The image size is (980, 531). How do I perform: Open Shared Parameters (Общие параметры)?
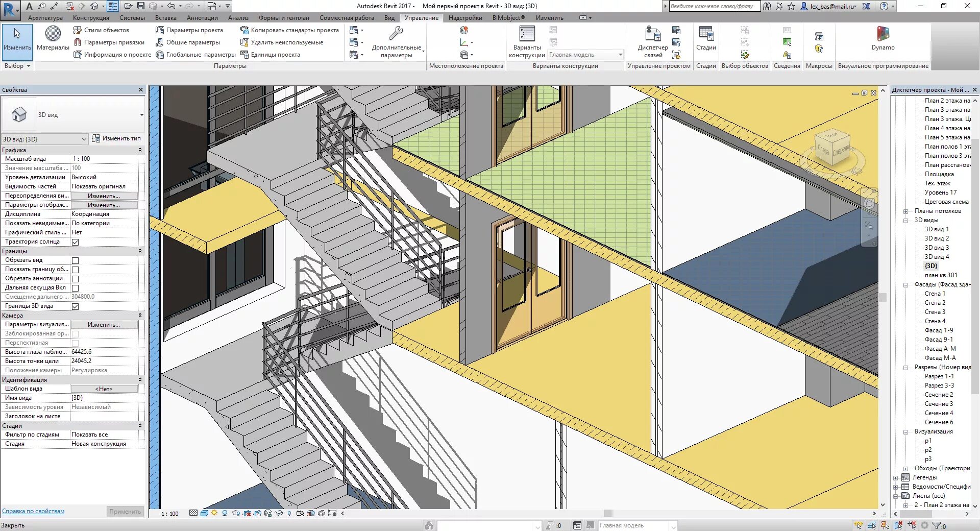(x=188, y=42)
